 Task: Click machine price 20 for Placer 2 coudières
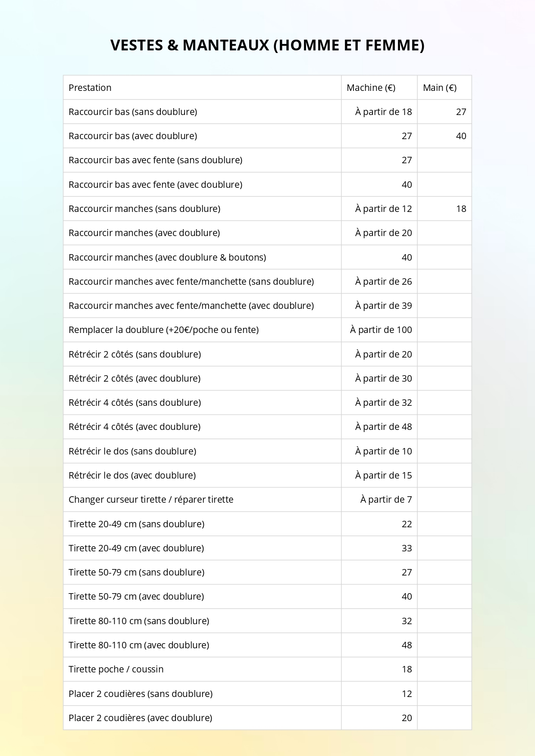(407, 718)
